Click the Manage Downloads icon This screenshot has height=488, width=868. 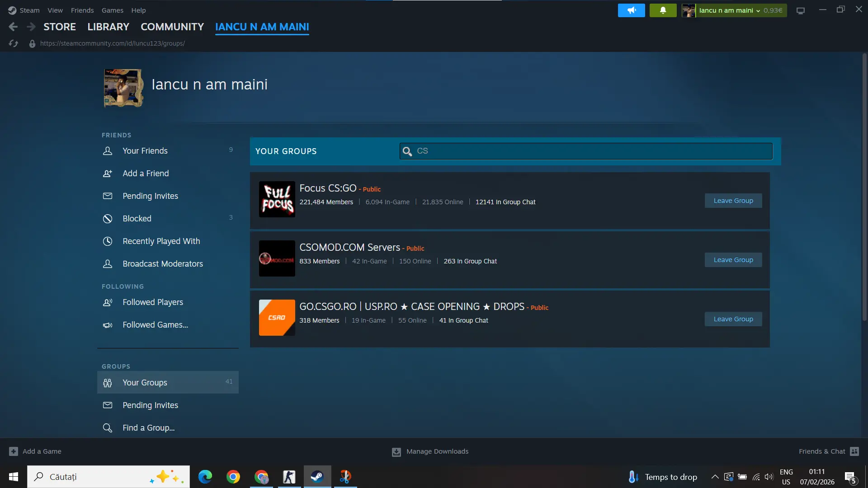point(396,452)
